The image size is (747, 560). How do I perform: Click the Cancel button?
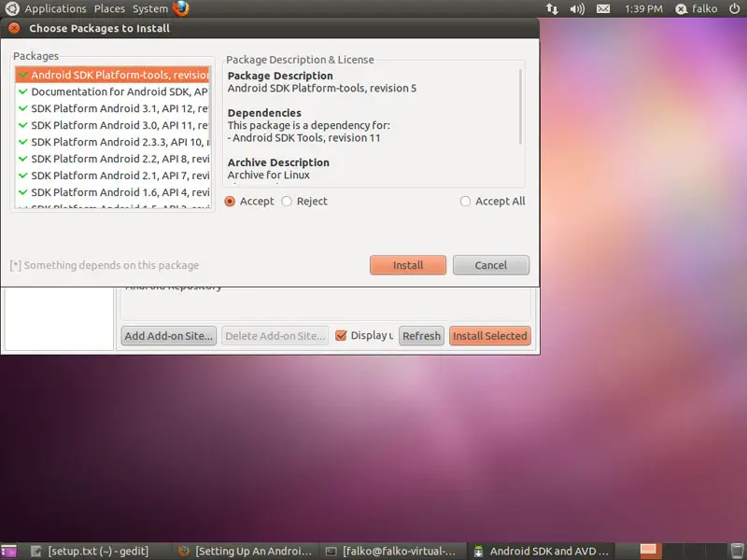click(x=491, y=265)
